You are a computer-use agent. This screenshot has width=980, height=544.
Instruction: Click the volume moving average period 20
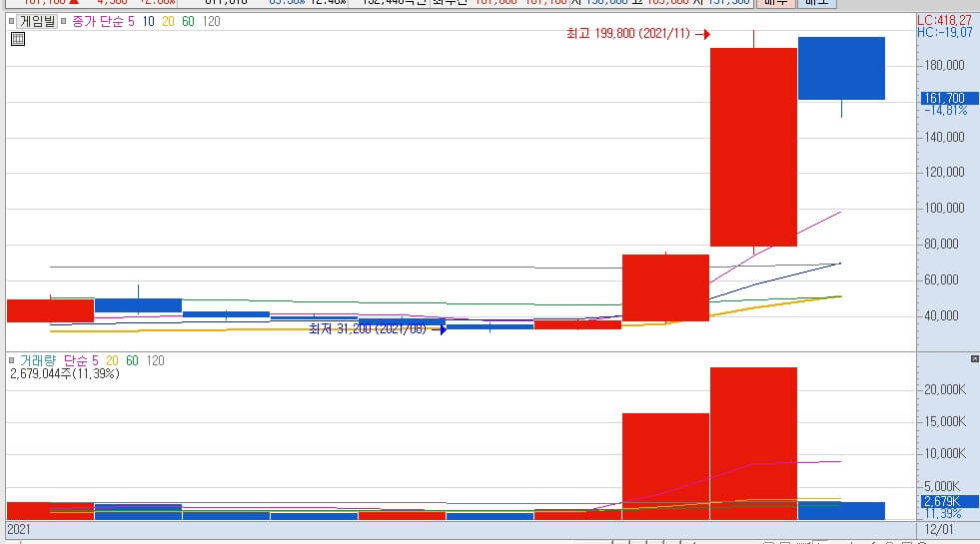coord(113,360)
